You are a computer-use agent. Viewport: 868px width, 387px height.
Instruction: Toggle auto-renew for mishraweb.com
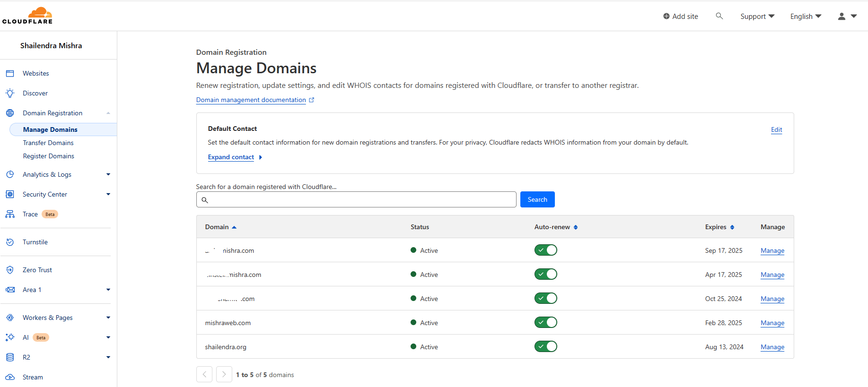(x=546, y=322)
